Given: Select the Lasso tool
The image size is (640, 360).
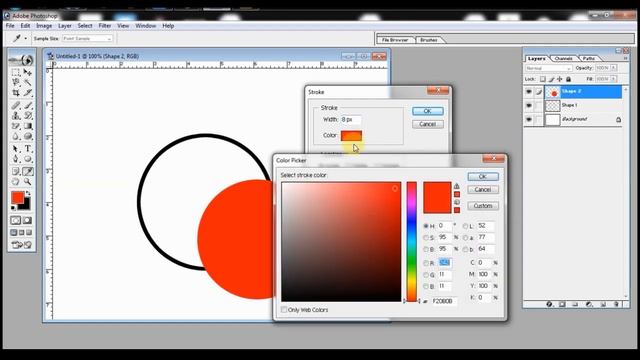Looking at the screenshot, I should [x=16, y=82].
